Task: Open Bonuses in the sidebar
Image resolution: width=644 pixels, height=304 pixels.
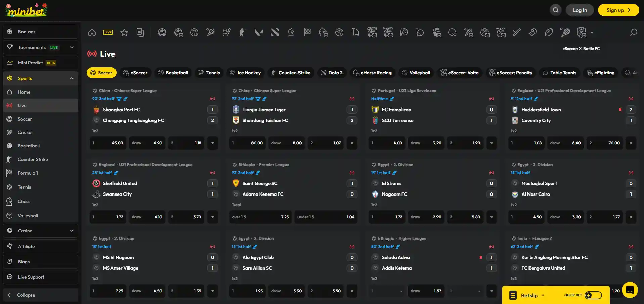Action: [x=41, y=32]
